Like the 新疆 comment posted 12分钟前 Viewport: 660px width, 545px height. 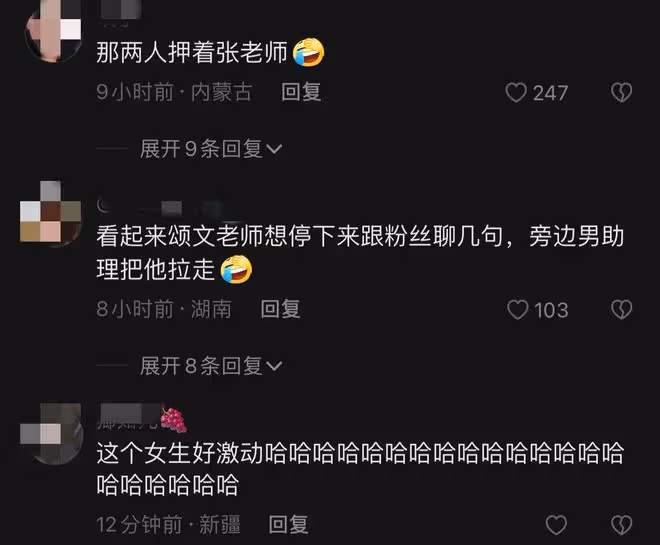(x=556, y=525)
